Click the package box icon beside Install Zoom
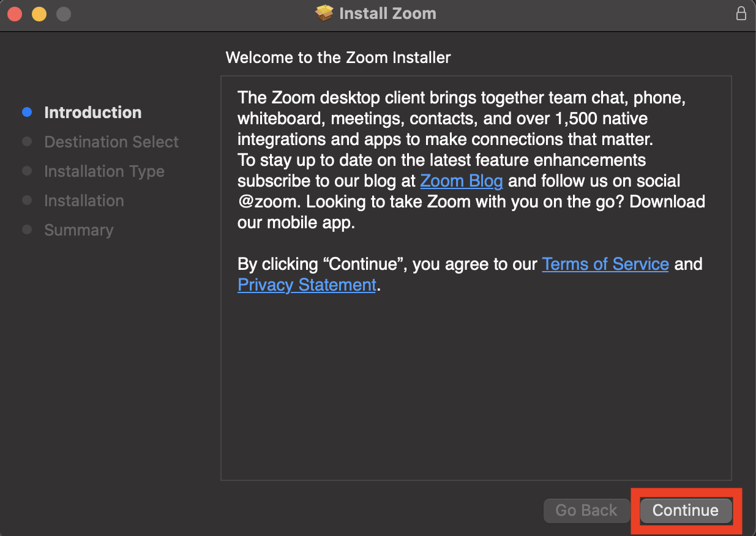 [x=324, y=13]
